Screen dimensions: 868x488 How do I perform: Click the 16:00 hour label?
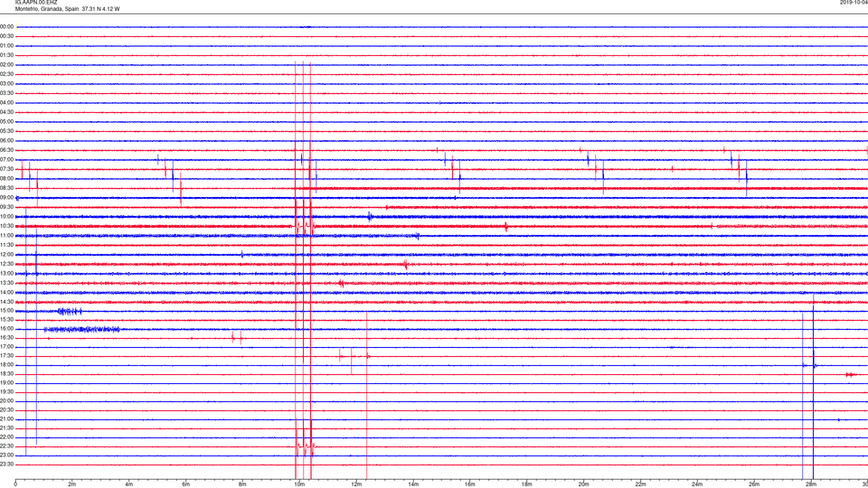6,329
